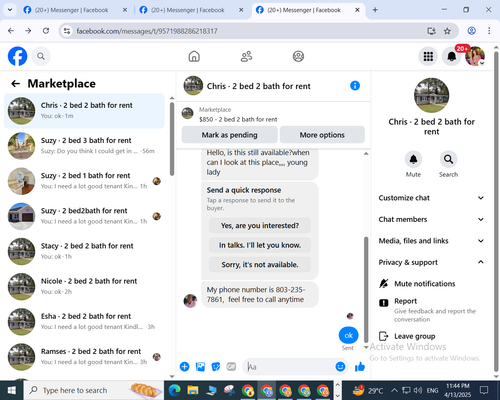Image resolution: width=500 pixels, height=400 pixels.
Task: Close the third Messenger browser tab
Action: pyautogui.click(x=357, y=10)
